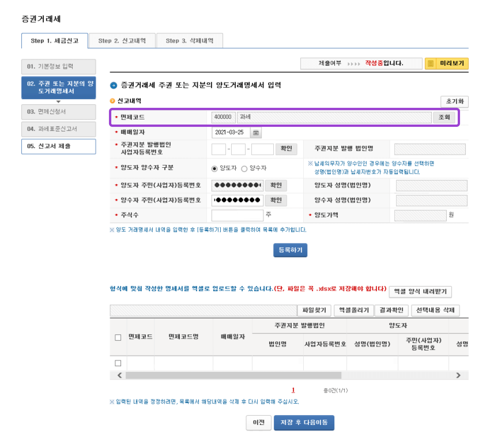The height and width of the screenshot is (448, 490).
Task: Click 등록하기 to register the entry
Action: pyautogui.click(x=290, y=250)
